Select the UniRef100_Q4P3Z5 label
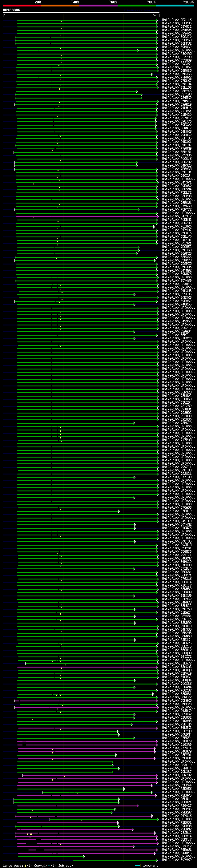 pyautogui.click(x=177, y=165)
